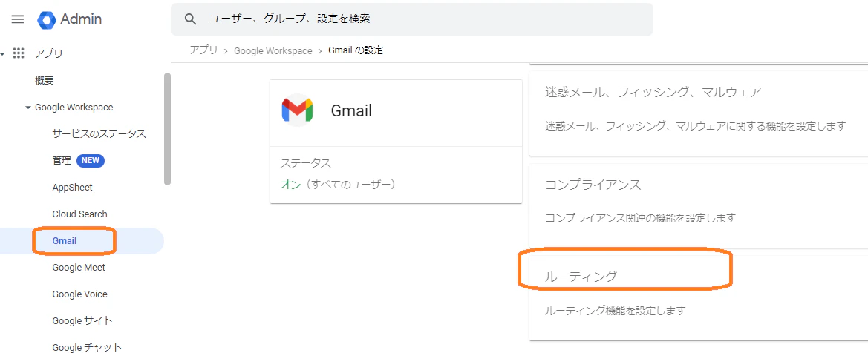Click the sidebar vertical scrollbar
This screenshot has width=868, height=353.
pos(167,130)
